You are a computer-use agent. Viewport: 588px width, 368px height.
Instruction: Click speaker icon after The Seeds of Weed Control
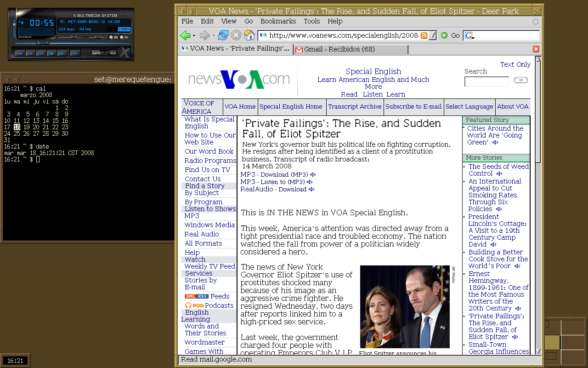point(499,174)
